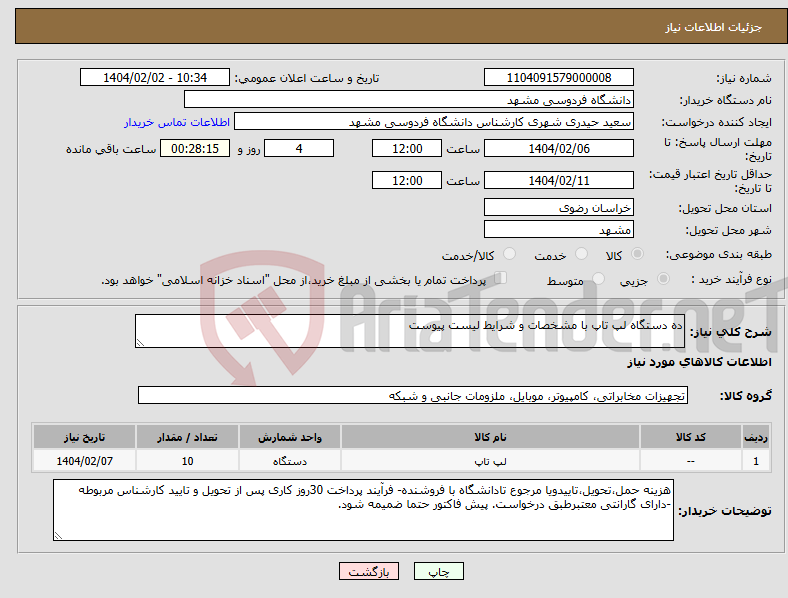Select the خدمت radio button
The image size is (788, 598).
pyautogui.click(x=581, y=254)
